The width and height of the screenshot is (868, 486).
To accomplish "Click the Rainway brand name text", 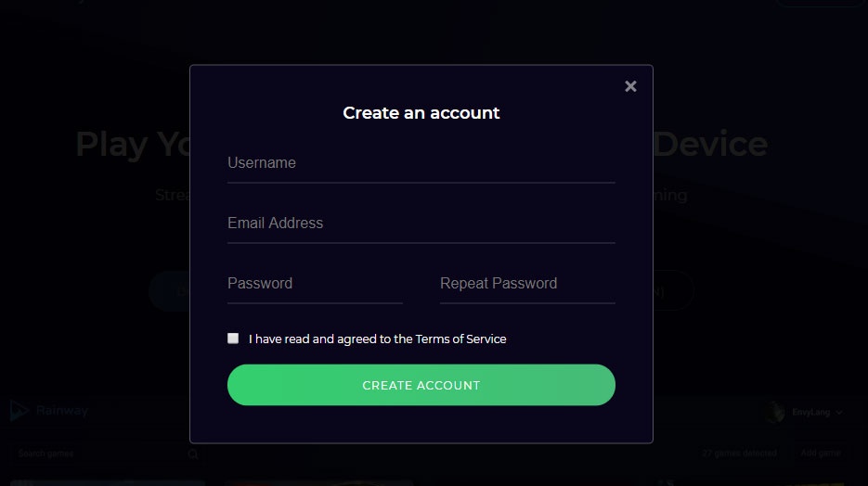I will click(x=61, y=410).
